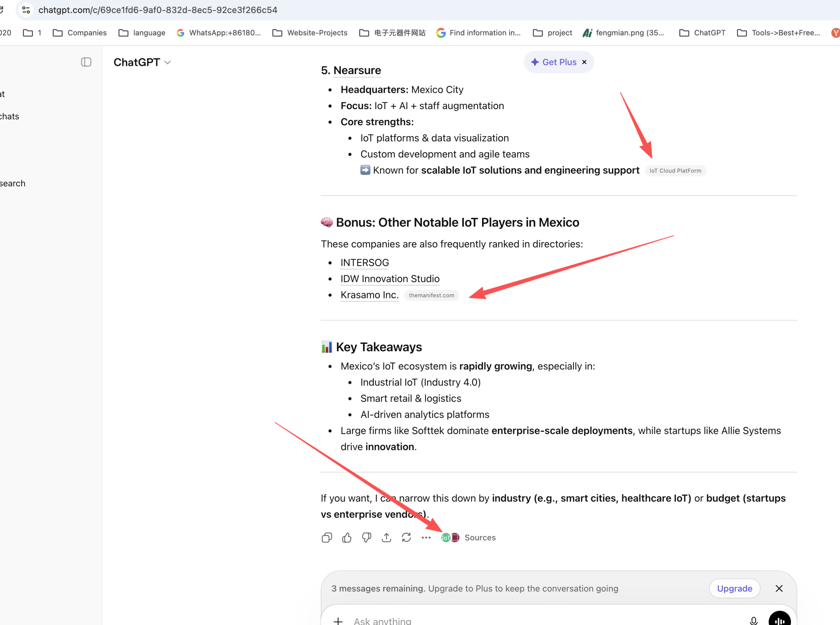Viewport: 840px width, 625px height.
Task: Share the response via upload icon
Action: coord(386,537)
